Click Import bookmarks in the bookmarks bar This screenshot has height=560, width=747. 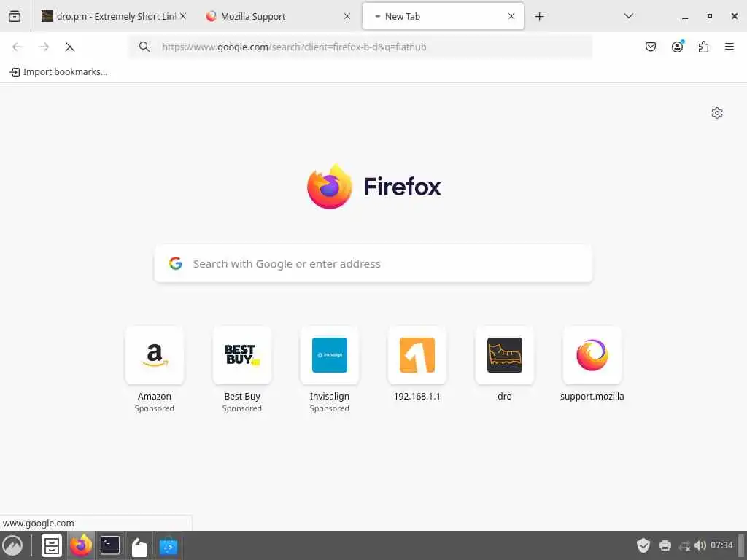[x=58, y=72]
